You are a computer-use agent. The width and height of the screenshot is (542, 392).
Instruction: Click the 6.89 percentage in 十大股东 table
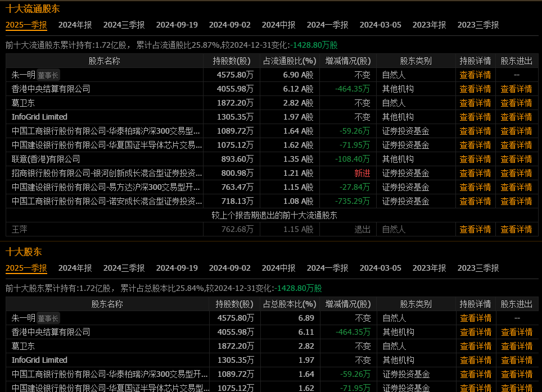(306, 318)
